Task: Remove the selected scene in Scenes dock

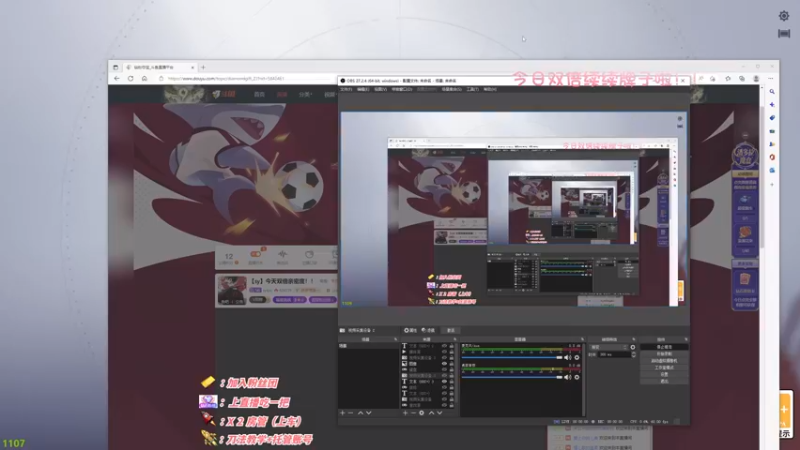Action: point(351,413)
